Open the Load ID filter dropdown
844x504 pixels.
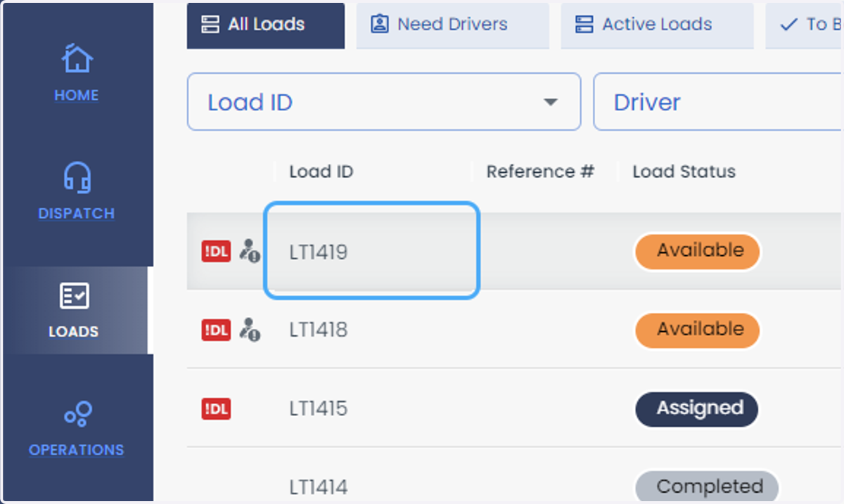(384, 102)
